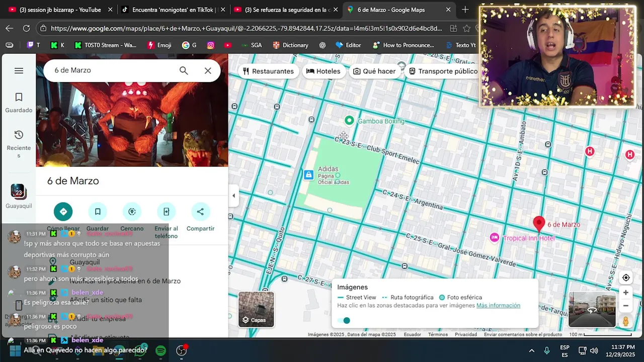This screenshot has height=362, width=644.
Task: Click the Adidas shopping marker on map
Action: click(x=308, y=175)
